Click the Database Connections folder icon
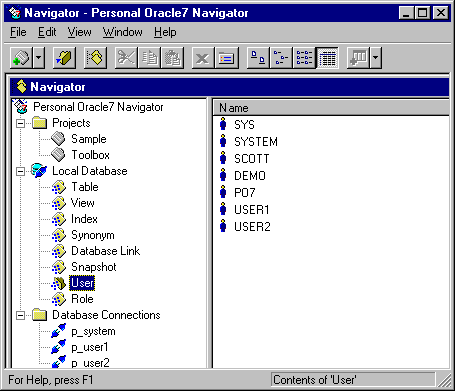The height and width of the screenshot is (391, 455). point(40,315)
